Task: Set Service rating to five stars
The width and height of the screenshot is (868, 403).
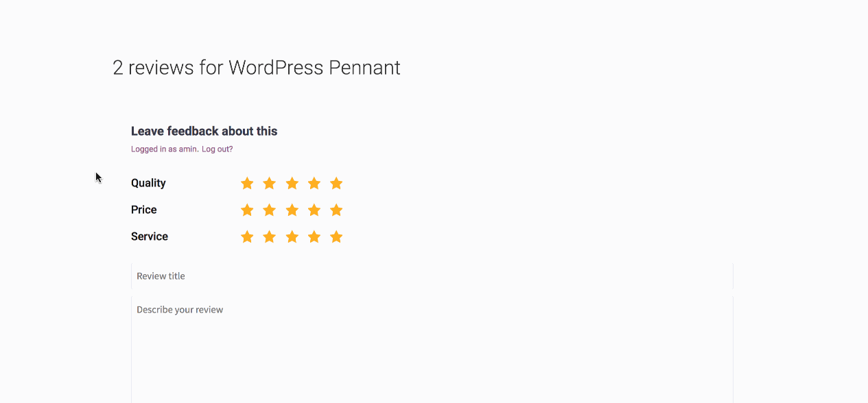Action: 336,236
